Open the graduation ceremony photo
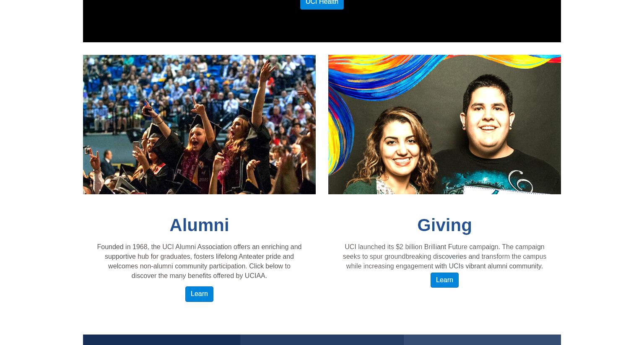 click(199, 124)
